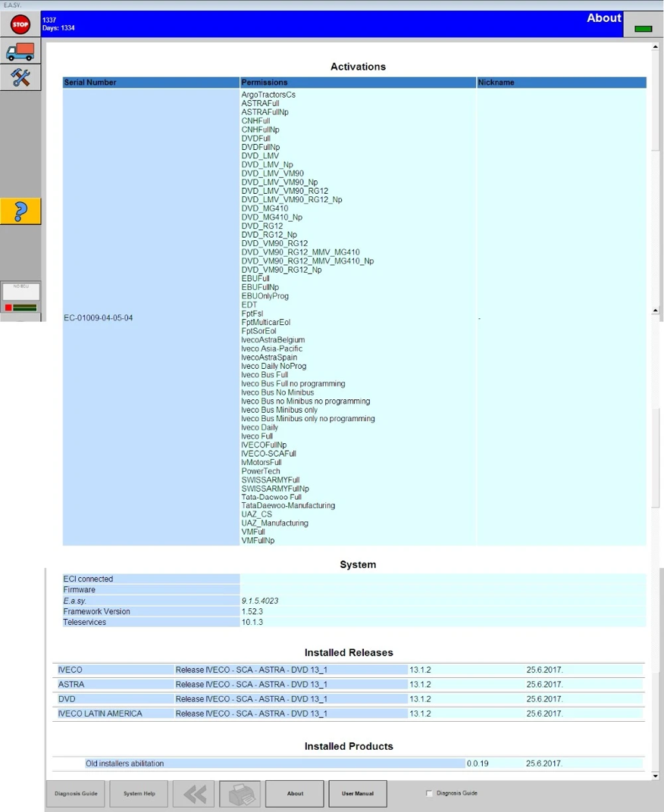664x812 pixels.
Task: Open the Diagnosis Guide button
Action: [76, 793]
